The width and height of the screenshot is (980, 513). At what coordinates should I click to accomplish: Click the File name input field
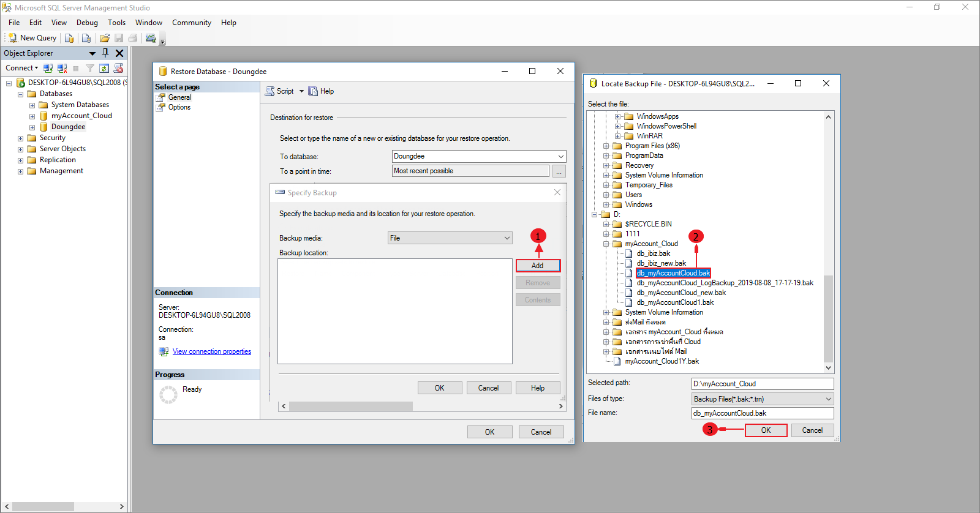coord(763,413)
